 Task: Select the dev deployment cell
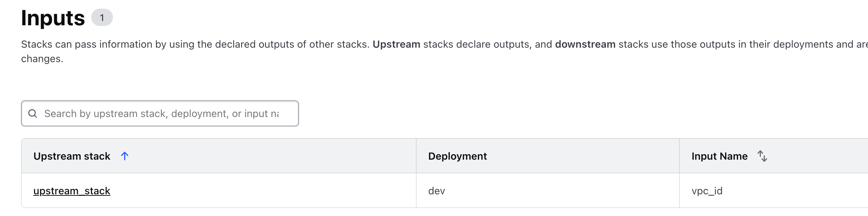(437, 191)
